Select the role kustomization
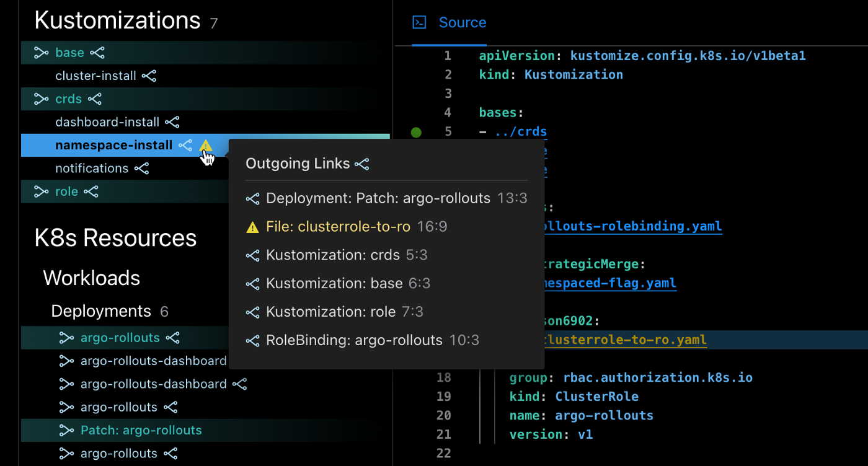This screenshot has width=868, height=466. [x=66, y=191]
